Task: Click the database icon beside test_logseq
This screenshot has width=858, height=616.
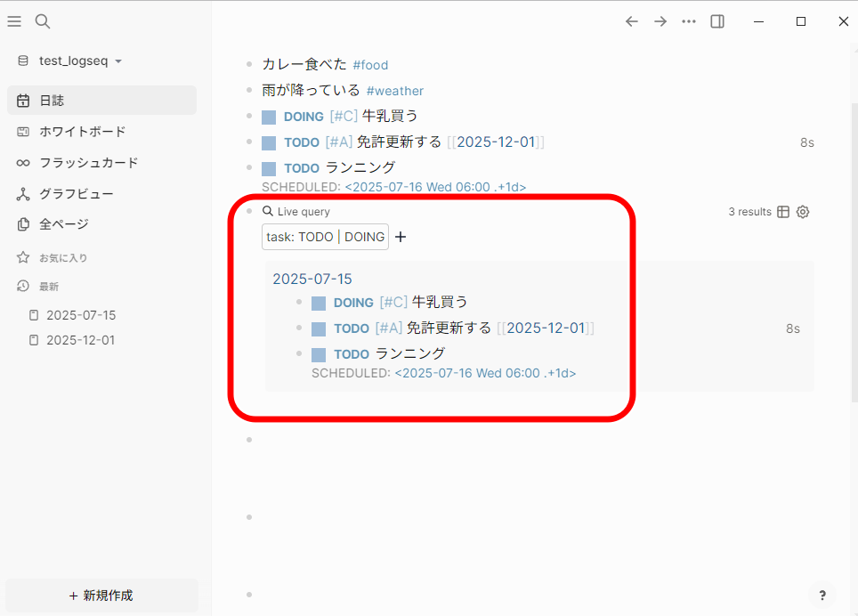Action: point(23,61)
